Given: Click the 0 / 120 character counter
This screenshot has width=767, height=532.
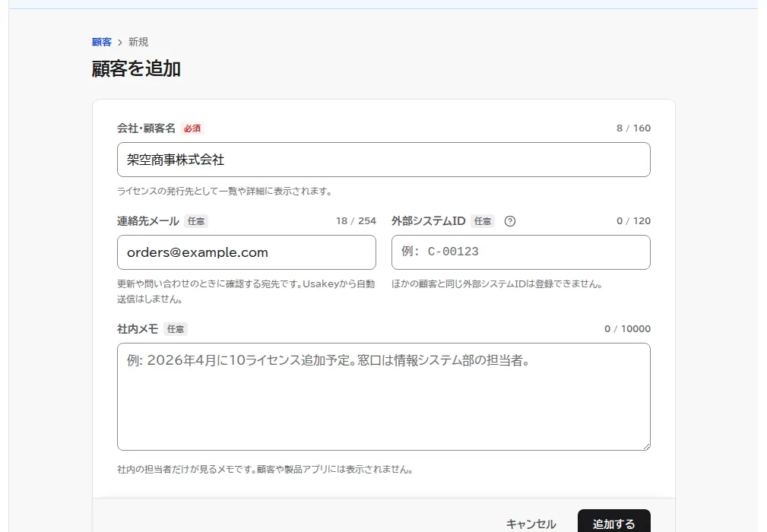Looking at the screenshot, I should click(x=633, y=221).
